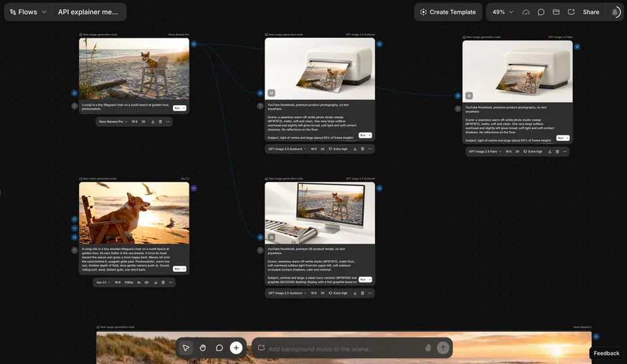This screenshot has height=364, width=627.
Task: Open the user profile avatar
Action: tap(615, 12)
